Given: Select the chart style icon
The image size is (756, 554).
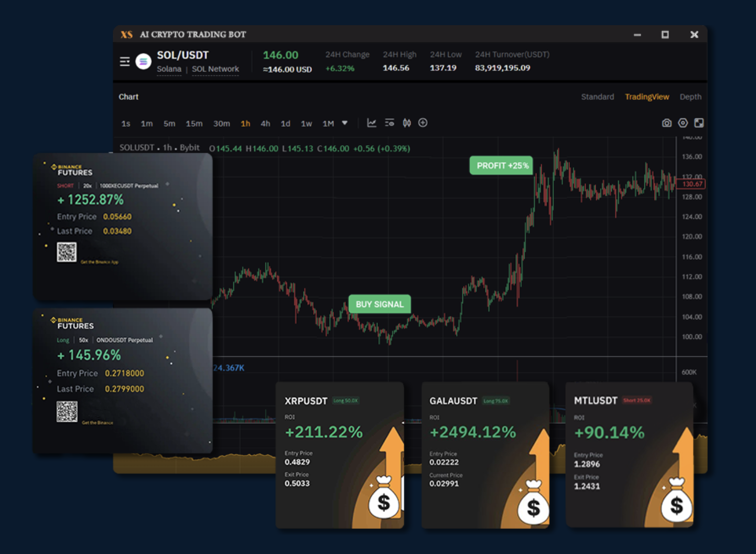Looking at the screenshot, I should pos(372,122).
